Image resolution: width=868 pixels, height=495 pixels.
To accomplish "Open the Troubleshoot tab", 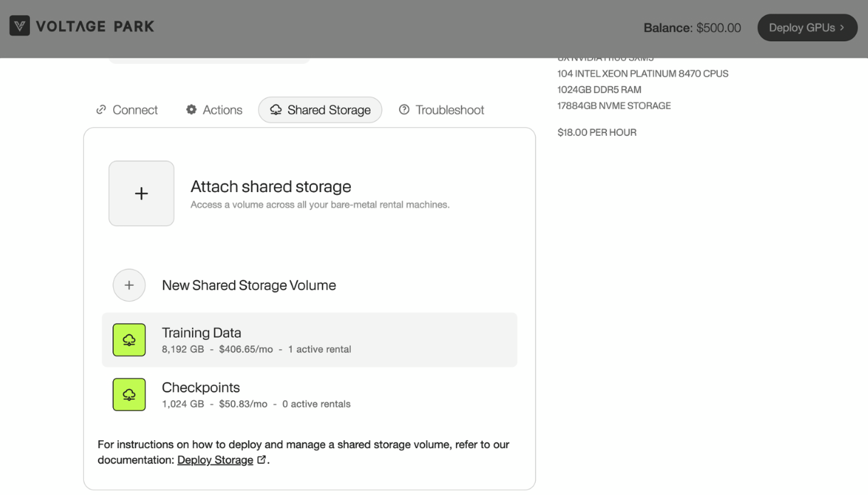I will [450, 110].
